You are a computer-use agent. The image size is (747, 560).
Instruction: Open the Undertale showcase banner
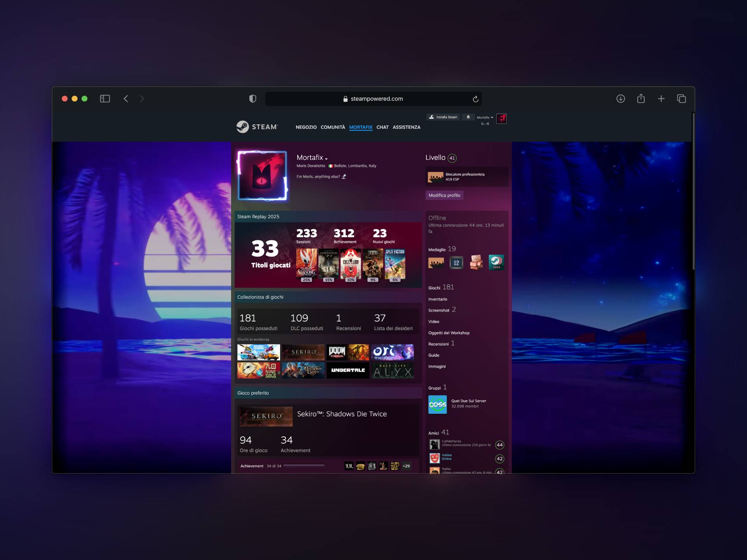pyautogui.click(x=348, y=371)
